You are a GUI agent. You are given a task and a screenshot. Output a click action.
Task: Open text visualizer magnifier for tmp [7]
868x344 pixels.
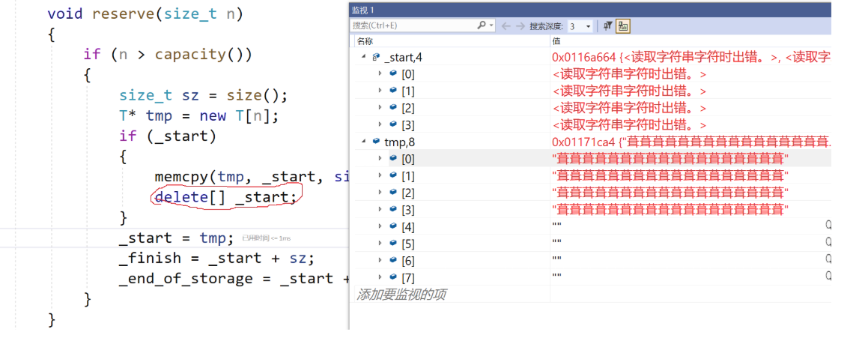pyautogui.click(x=828, y=276)
